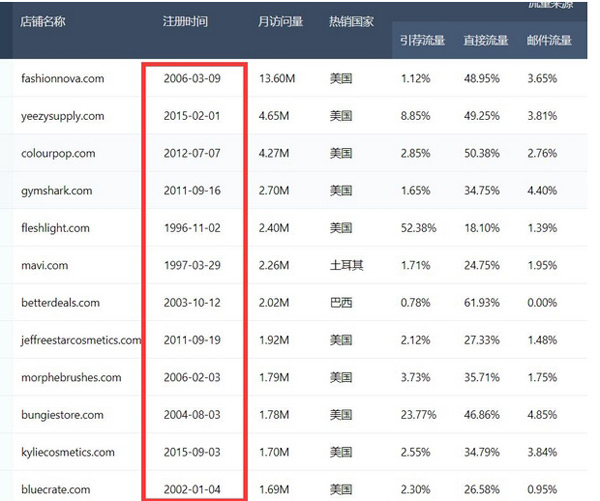
Task: Select the 邮件流量 column header
Action: 549,40
